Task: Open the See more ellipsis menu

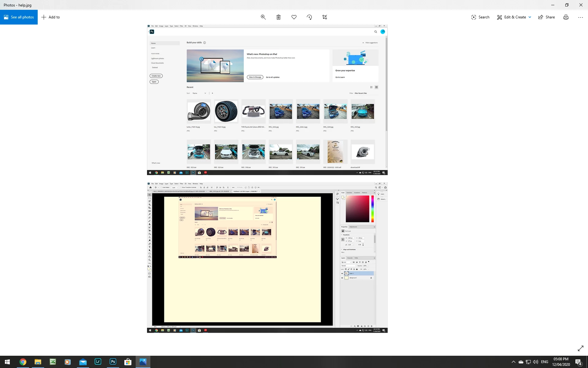Action: (x=580, y=17)
